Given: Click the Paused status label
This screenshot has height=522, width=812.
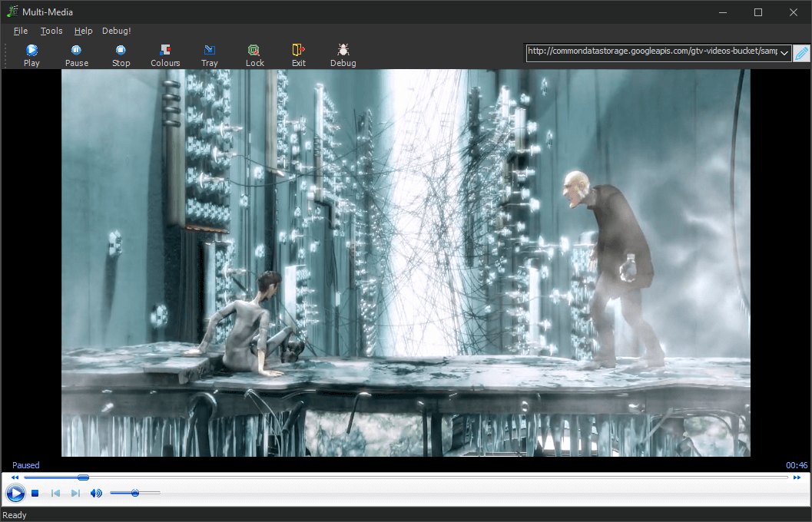Looking at the screenshot, I should pos(26,465).
